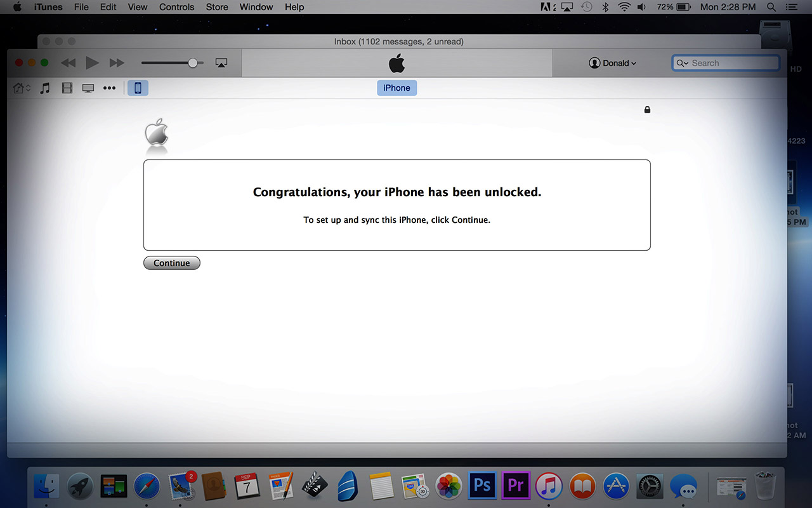Click the 72% battery indicator
This screenshot has height=508, width=812.
[674, 7]
